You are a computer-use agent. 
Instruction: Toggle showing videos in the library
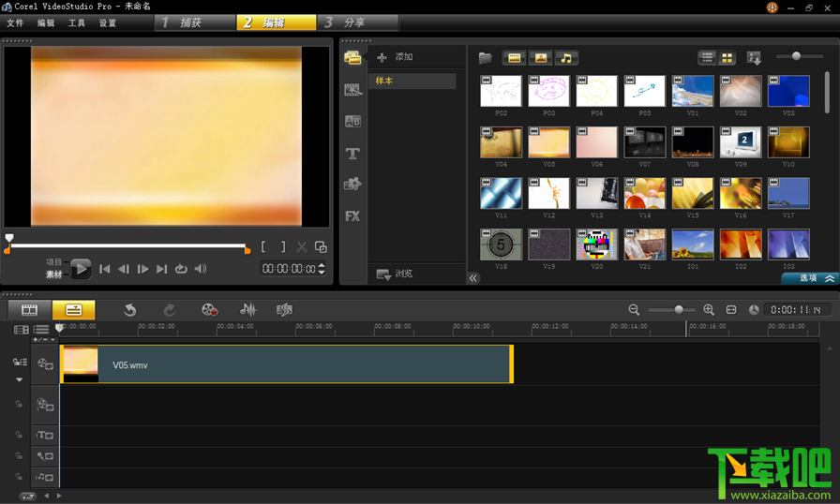click(514, 58)
